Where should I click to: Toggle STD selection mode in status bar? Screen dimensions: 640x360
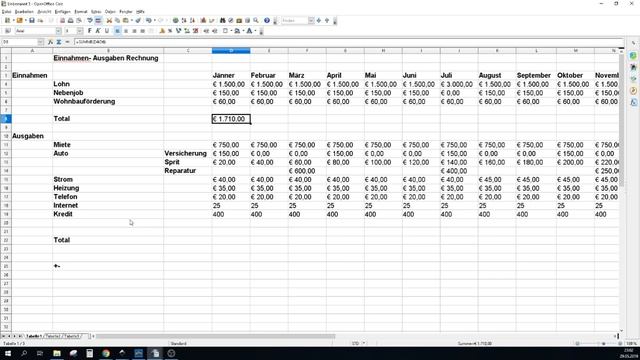point(356,344)
